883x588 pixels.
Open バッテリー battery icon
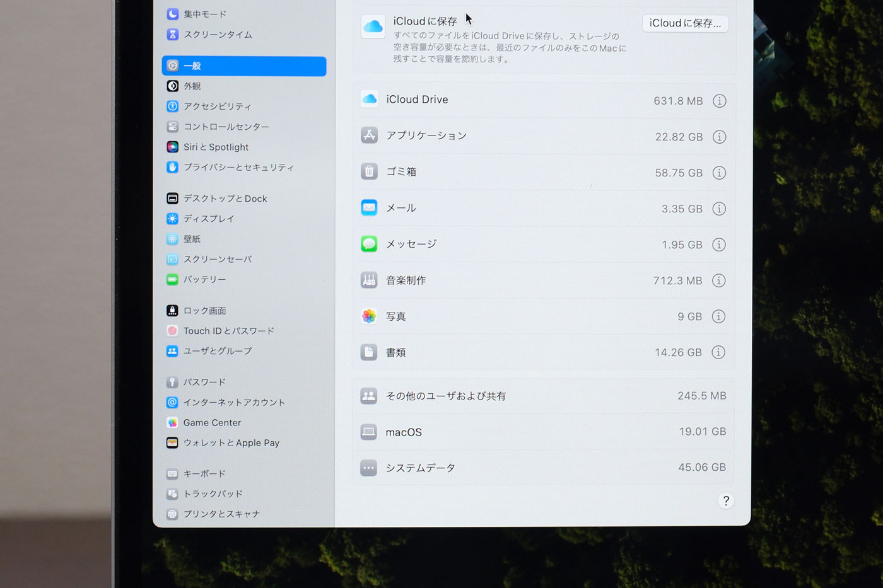(172, 279)
